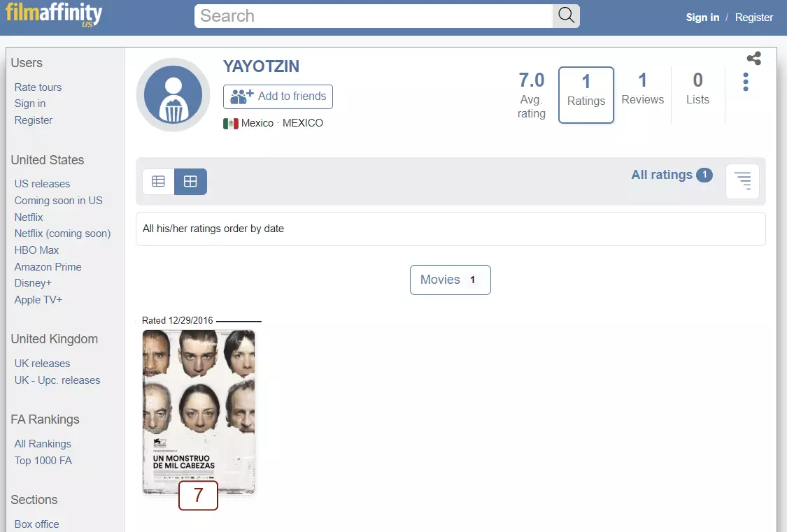This screenshot has width=787, height=532.
Task: Switch to grid view layout
Action: click(191, 182)
